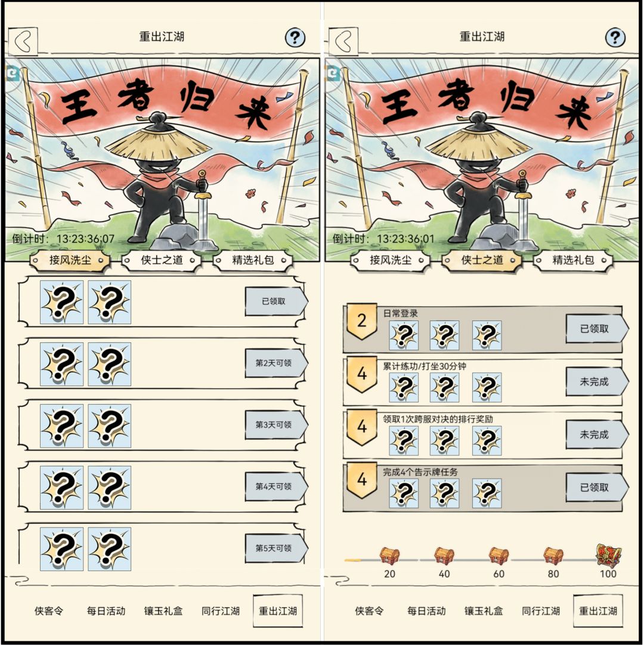
Task: Tap first mystery reward of 日常登录 task
Action: (404, 335)
